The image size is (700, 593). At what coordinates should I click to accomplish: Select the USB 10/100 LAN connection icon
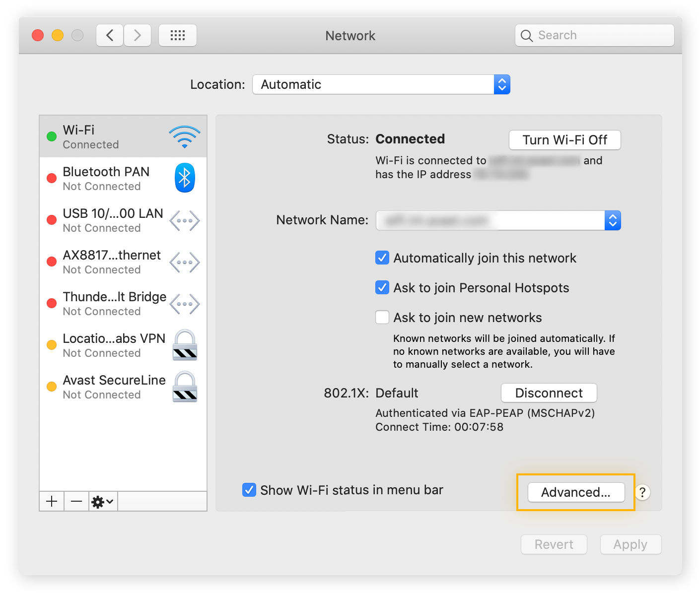tap(184, 220)
